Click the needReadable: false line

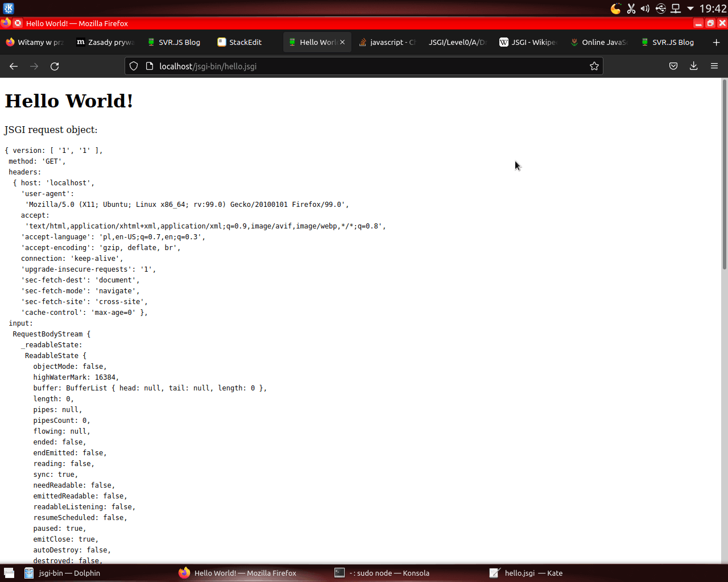(74, 485)
